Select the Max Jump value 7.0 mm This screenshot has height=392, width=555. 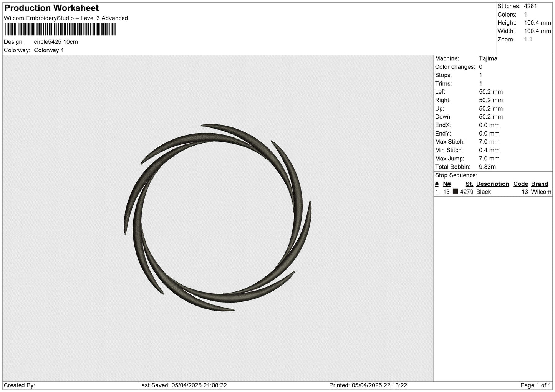489,159
